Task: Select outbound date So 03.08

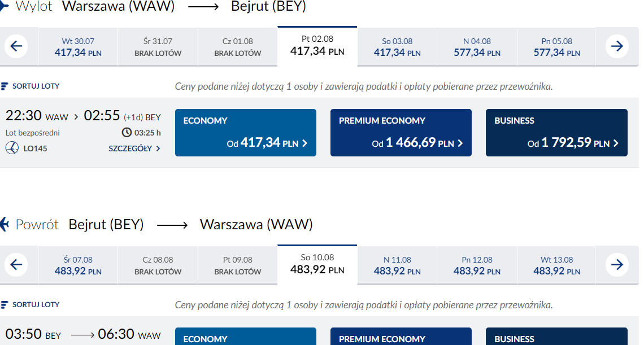Action: click(x=397, y=47)
